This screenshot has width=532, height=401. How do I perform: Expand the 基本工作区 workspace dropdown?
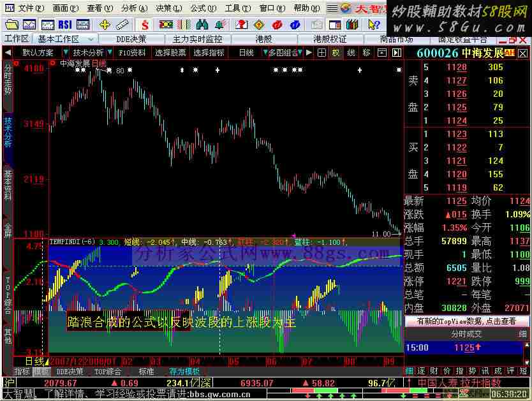click(x=91, y=40)
